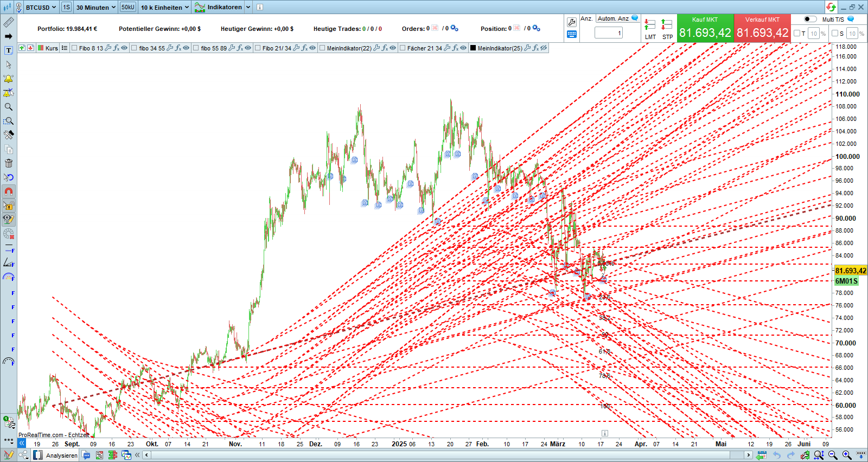
Task: Tick the Fibo 21/ 34 checkbox
Action: [258, 48]
